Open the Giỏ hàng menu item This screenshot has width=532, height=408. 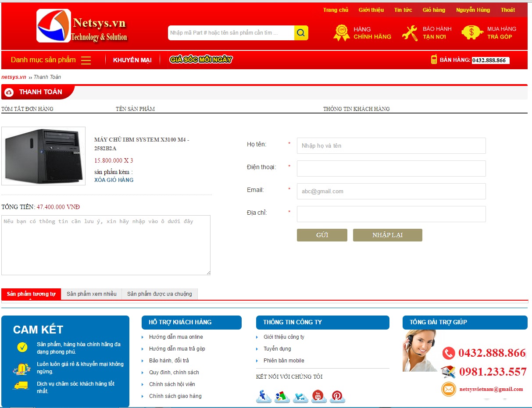(433, 10)
